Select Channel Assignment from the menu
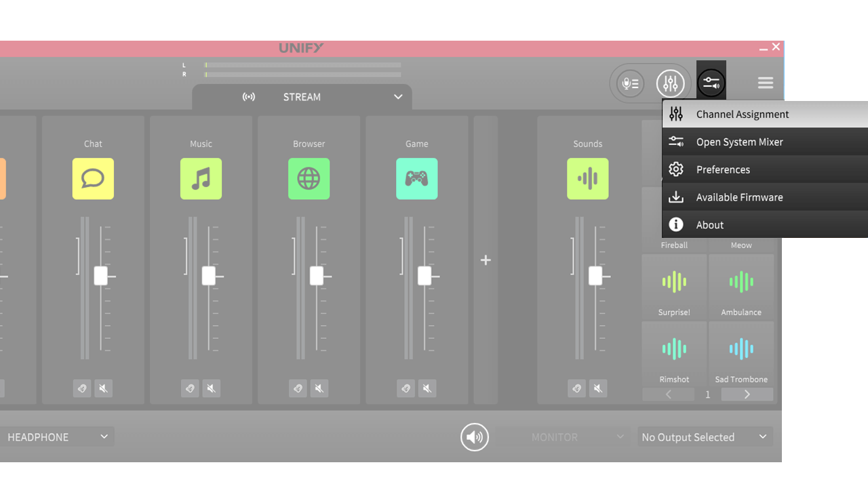868x488 pixels. (x=743, y=114)
